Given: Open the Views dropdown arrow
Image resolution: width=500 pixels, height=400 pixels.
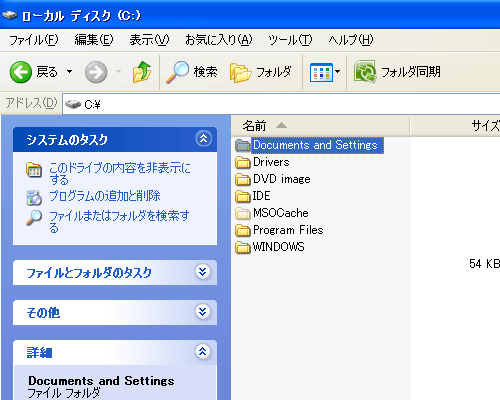Looking at the screenshot, I should pos(337,71).
